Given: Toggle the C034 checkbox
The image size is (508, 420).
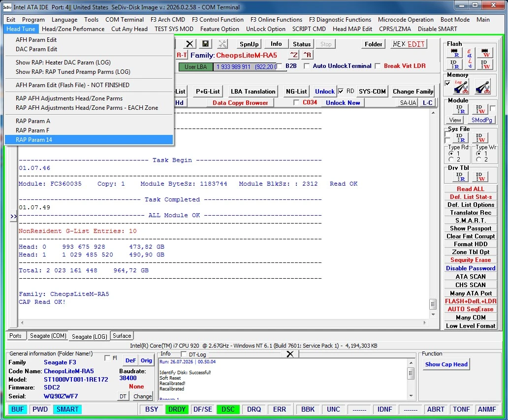Looking at the screenshot, I should [296, 102].
